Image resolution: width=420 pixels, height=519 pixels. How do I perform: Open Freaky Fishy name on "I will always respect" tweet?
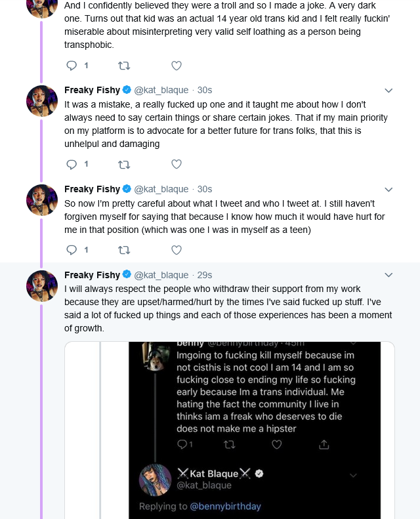pyautogui.click(x=92, y=275)
